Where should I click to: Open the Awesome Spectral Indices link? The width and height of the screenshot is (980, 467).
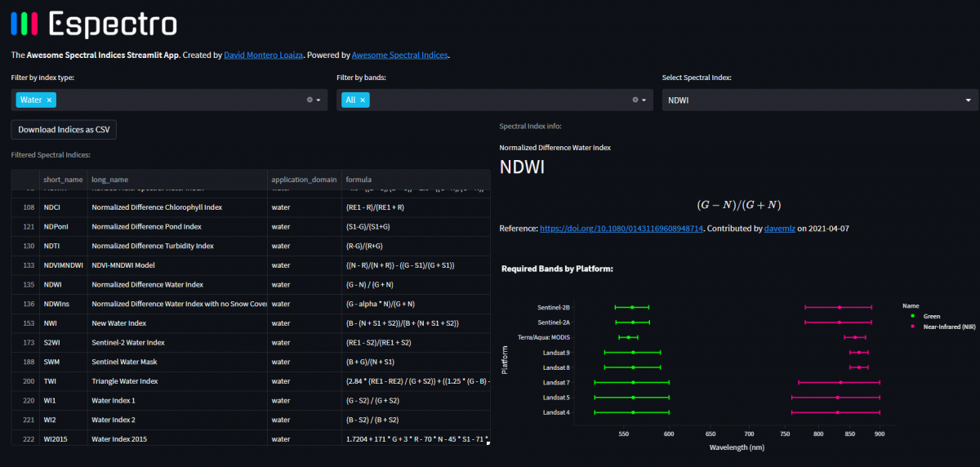point(399,56)
